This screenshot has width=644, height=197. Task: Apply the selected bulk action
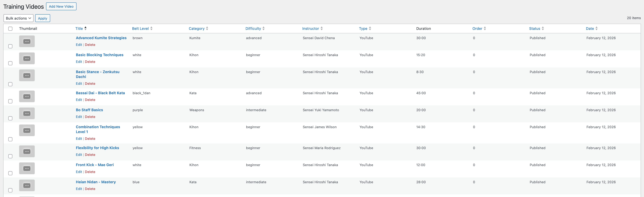[x=43, y=18]
